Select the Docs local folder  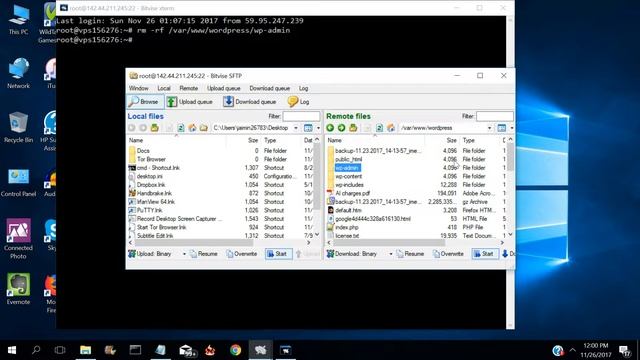143,151
